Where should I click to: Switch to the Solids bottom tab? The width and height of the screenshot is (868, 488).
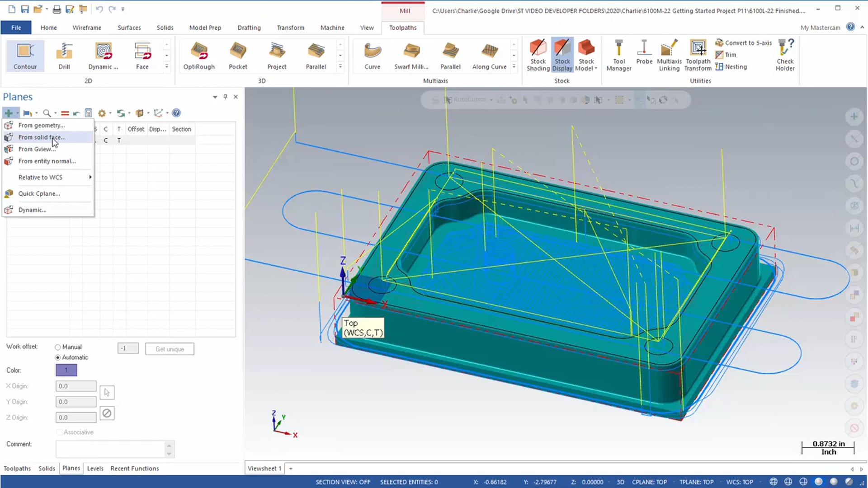[x=47, y=468]
